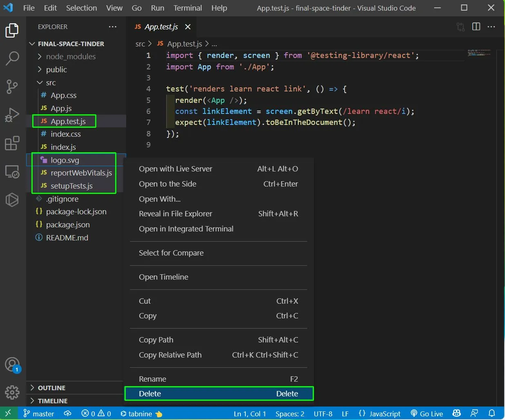Viewport: 505px width, 420px height.
Task: Choose Open to the Side
Action: pyautogui.click(x=219, y=184)
